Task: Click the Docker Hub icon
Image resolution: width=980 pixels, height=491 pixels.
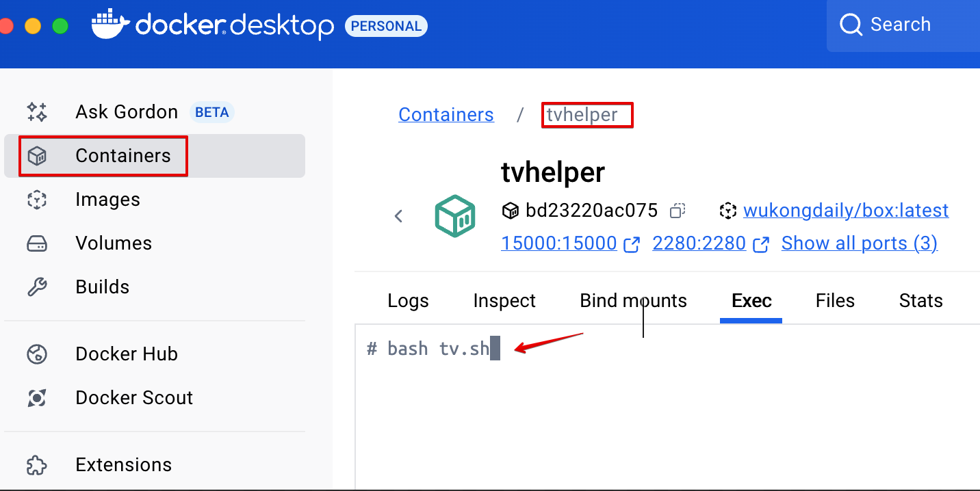Action: click(36, 354)
